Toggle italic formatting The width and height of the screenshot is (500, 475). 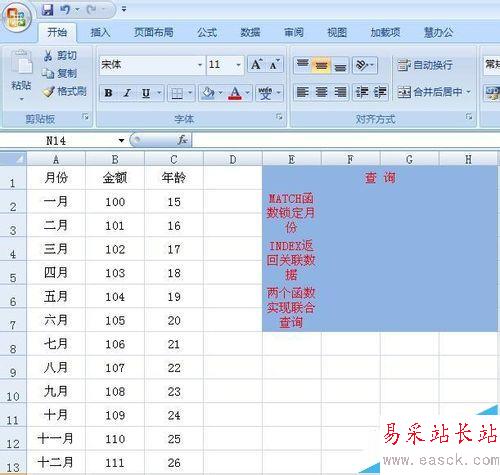coord(127,93)
